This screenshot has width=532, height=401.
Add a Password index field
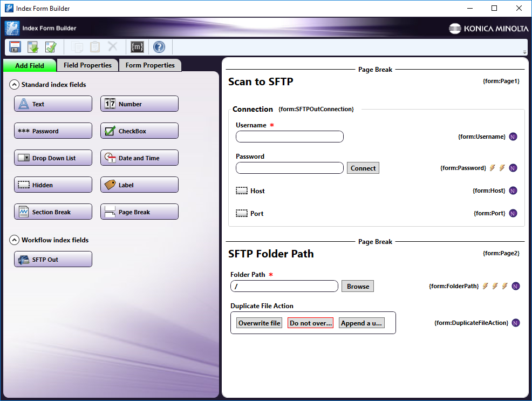(53, 131)
